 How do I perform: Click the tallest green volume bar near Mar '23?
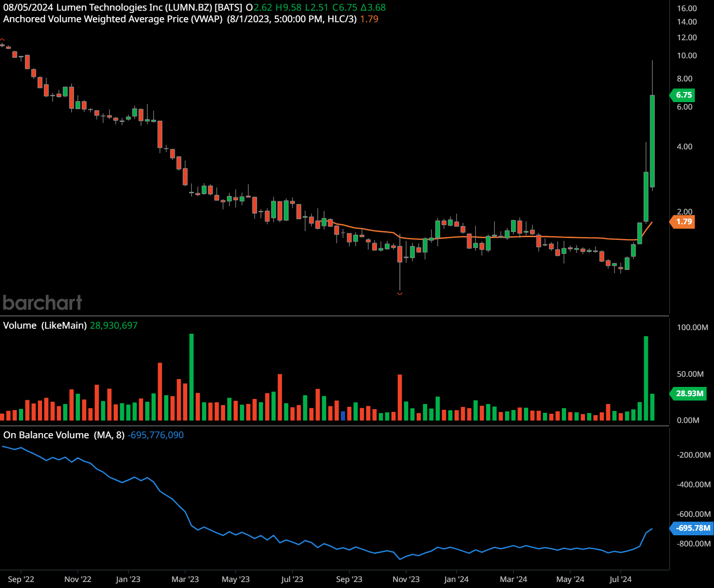click(191, 377)
